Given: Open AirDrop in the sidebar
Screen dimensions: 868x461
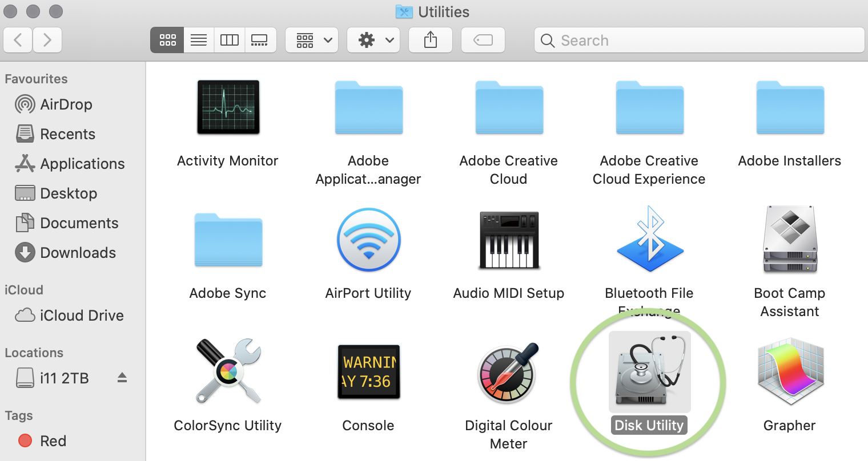Looking at the screenshot, I should click(x=54, y=104).
